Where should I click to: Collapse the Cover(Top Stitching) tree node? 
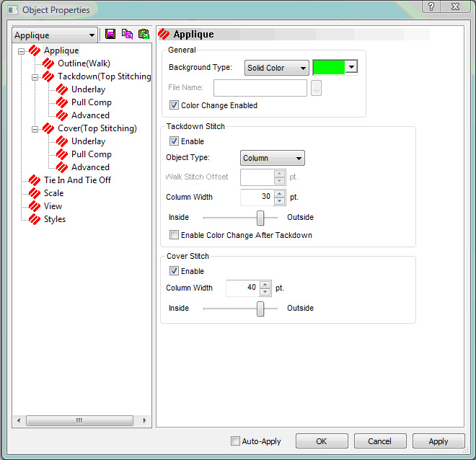pyautogui.click(x=35, y=128)
